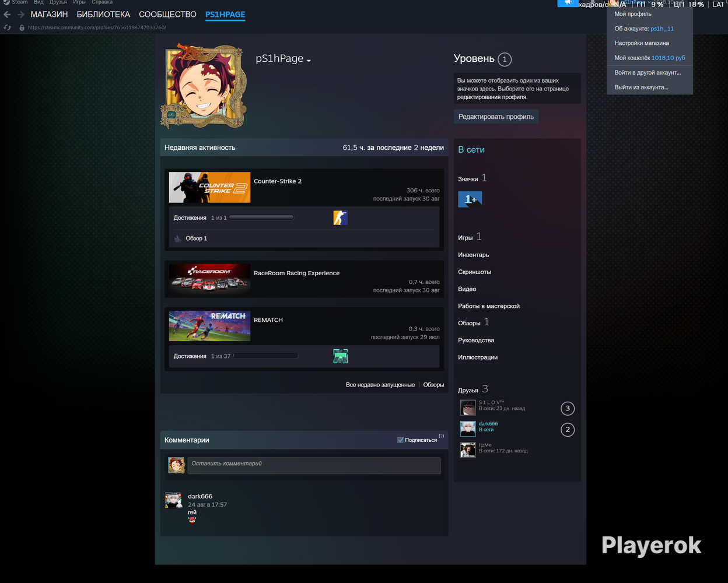Open the Справка menu
Viewport: 728px width, 583px height.
pos(102,2)
